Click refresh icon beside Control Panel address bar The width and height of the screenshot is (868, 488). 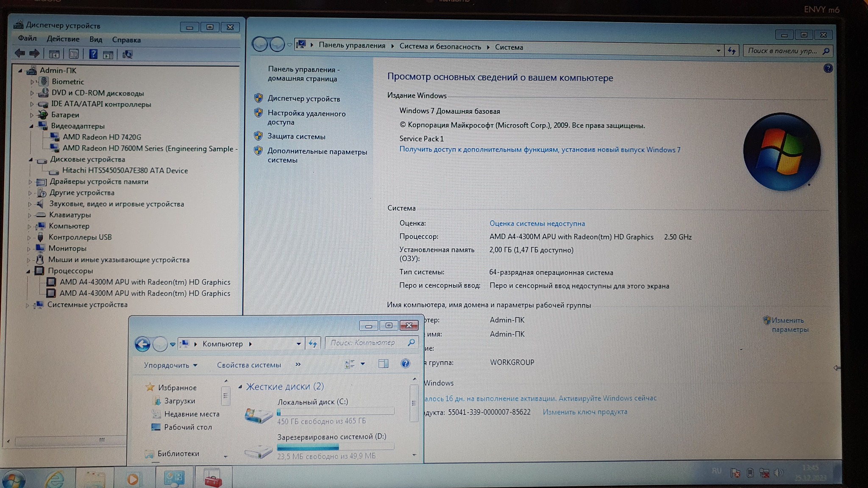pos(732,51)
